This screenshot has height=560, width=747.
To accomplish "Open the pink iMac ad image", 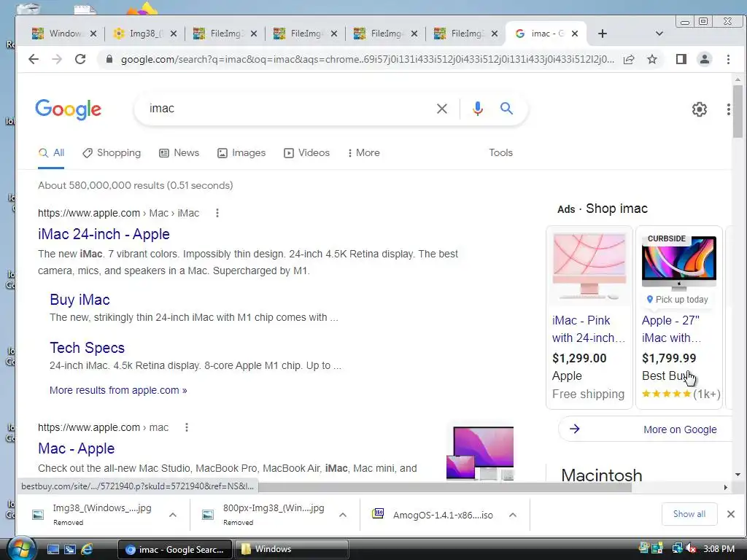I will (x=589, y=266).
